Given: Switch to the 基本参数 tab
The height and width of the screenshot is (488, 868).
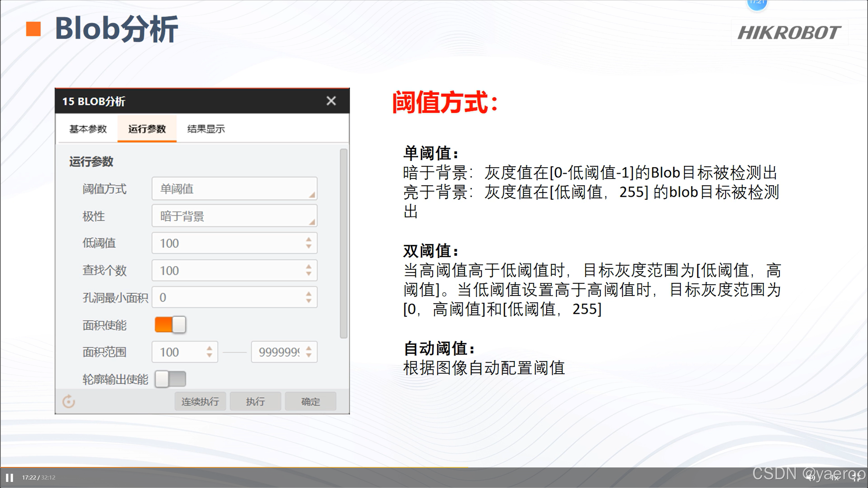Looking at the screenshot, I should click(x=88, y=129).
